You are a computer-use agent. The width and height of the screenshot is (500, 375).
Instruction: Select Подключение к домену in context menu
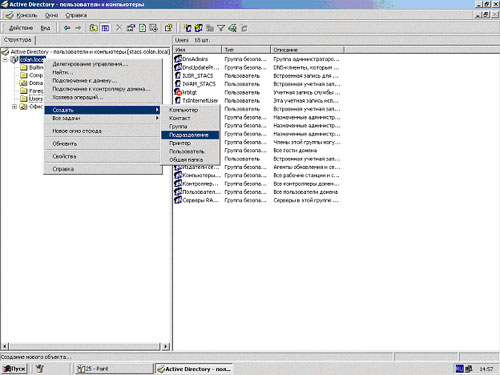(103, 80)
